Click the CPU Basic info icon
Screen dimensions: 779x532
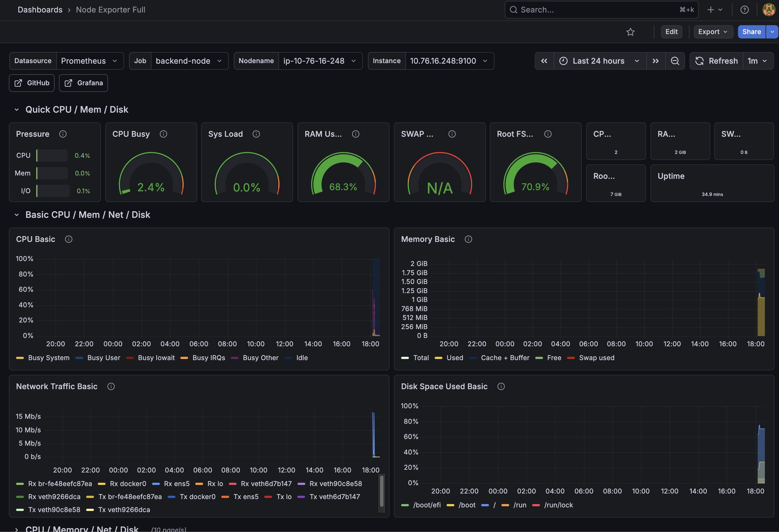point(69,239)
